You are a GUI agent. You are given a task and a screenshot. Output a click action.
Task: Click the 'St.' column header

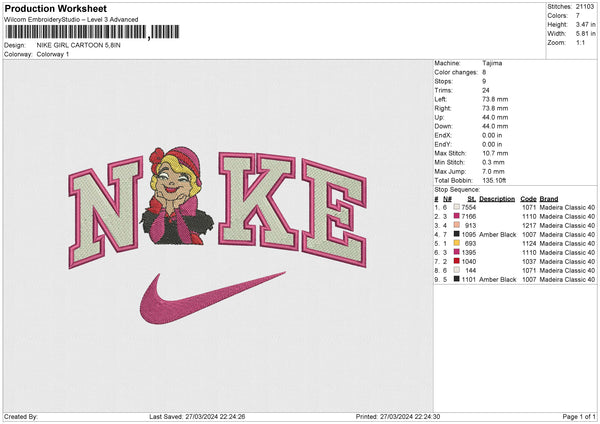click(471, 199)
